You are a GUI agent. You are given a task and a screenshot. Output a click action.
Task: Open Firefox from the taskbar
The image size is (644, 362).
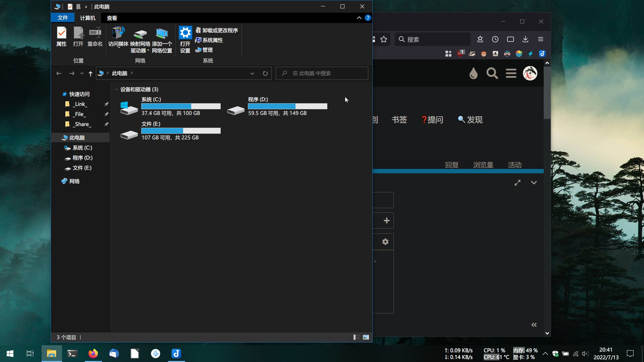(x=93, y=354)
